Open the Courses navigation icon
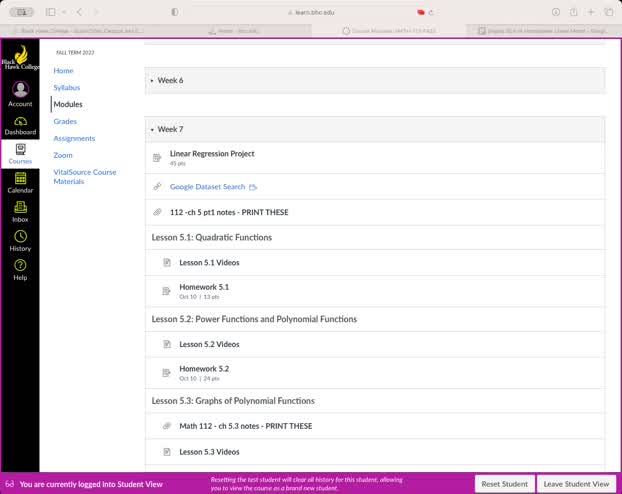Screen dimensions: 622x494 (20, 153)
